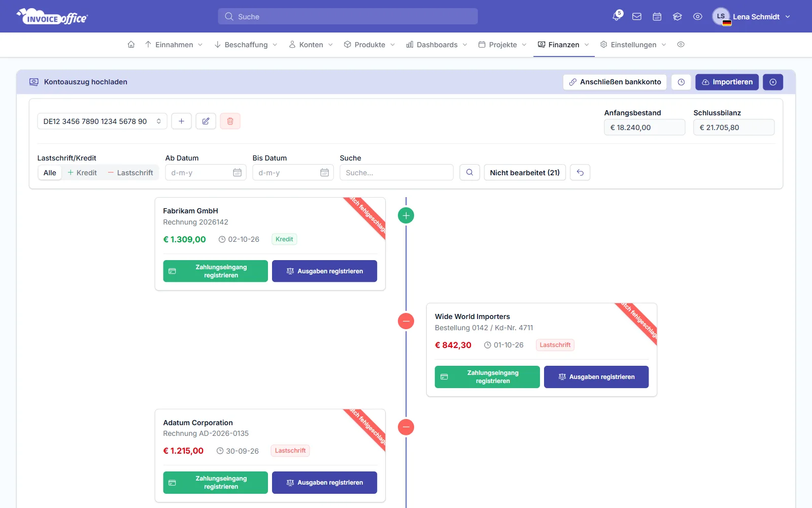Open the bank account IBAN dropdown
The image size is (812, 508).
click(102, 121)
